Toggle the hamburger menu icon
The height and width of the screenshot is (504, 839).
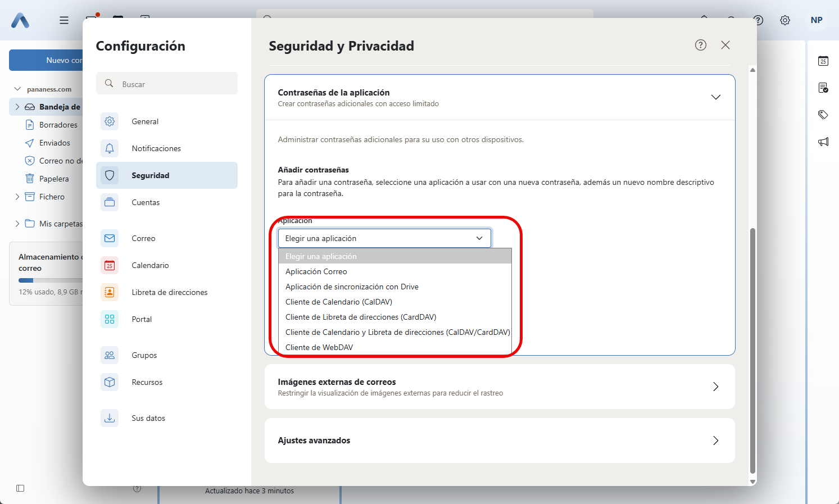tap(64, 20)
